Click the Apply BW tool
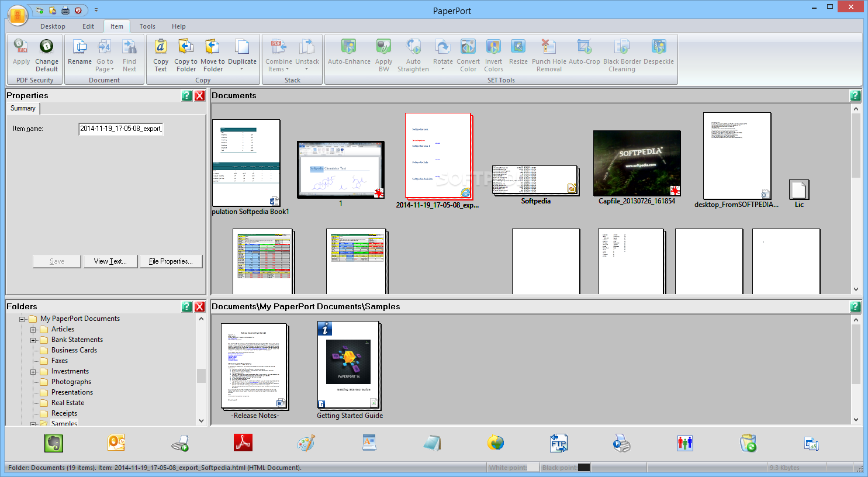The height and width of the screenshot is (477, 868). (383, 56)
